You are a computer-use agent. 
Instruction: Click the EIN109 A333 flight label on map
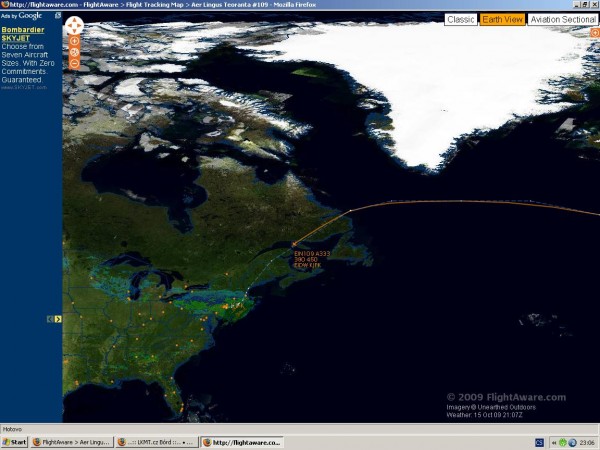tap(312, 253)
